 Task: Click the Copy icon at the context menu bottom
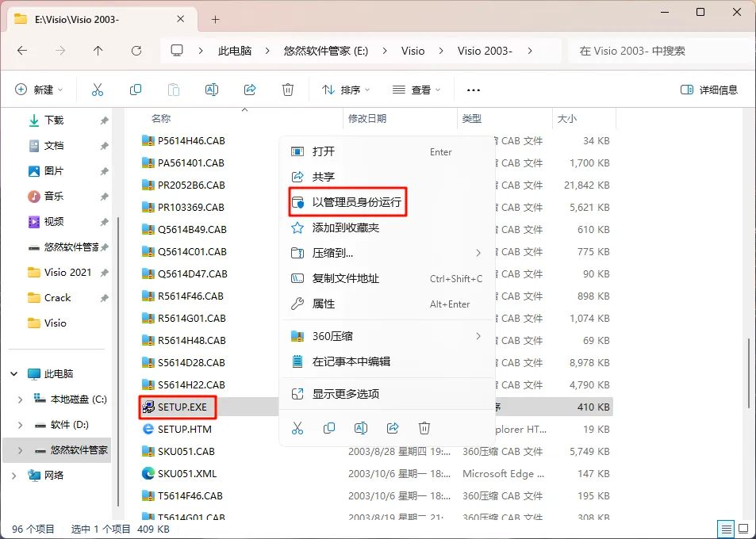click(x=329, y=428)
